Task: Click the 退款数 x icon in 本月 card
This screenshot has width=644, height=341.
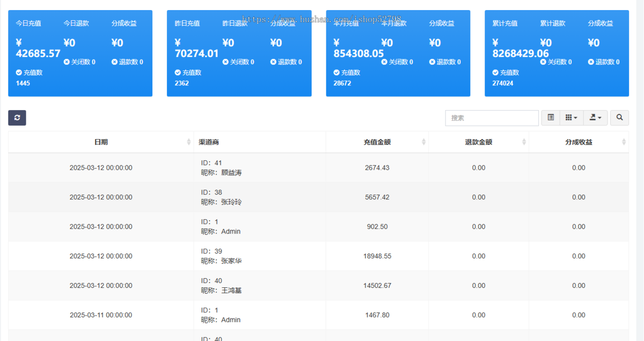Action: pos(432,62)
